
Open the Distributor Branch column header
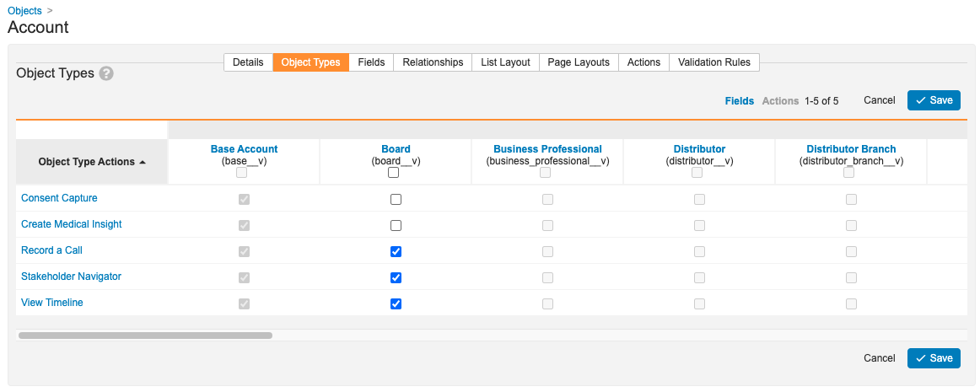point(851,149)
